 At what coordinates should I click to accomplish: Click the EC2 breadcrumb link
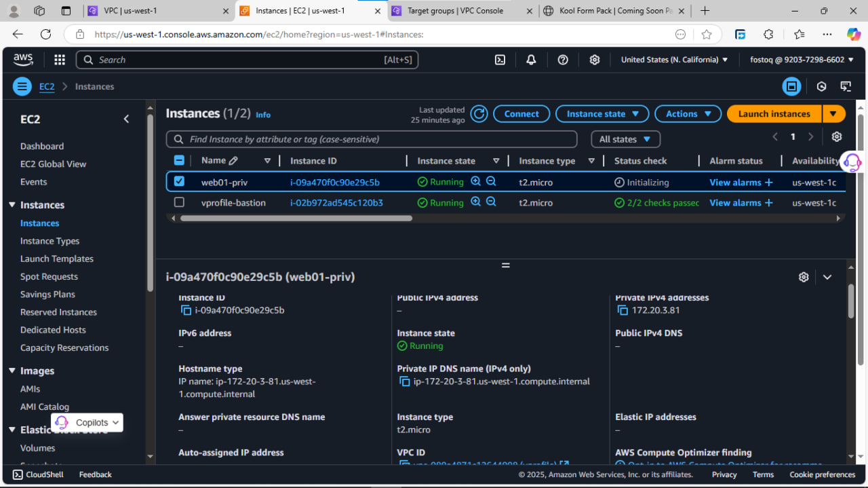tap(47, 86)
